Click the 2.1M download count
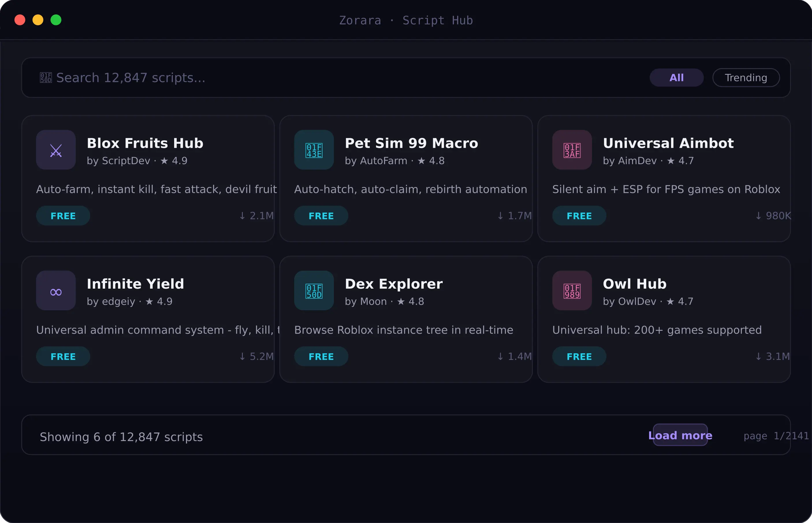The width and height of the screenshot is (812, 523). click(256, 216)
